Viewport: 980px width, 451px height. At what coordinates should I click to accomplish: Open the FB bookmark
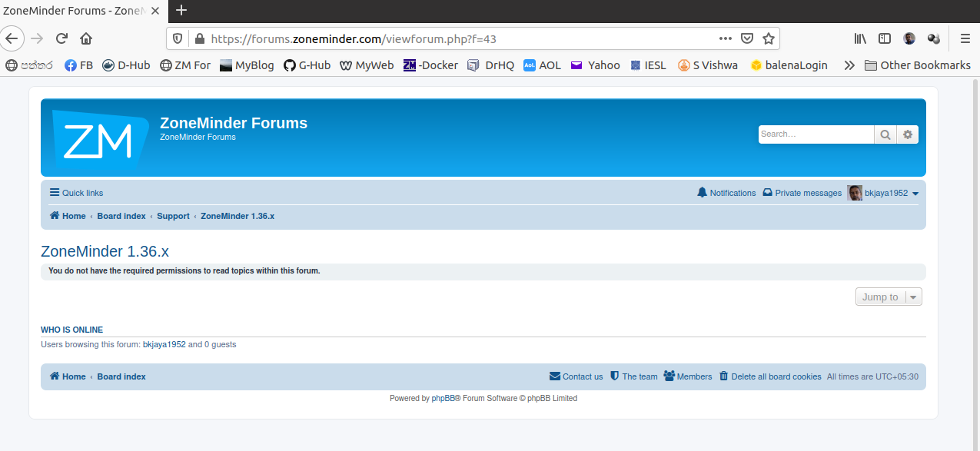click(78, 65)
